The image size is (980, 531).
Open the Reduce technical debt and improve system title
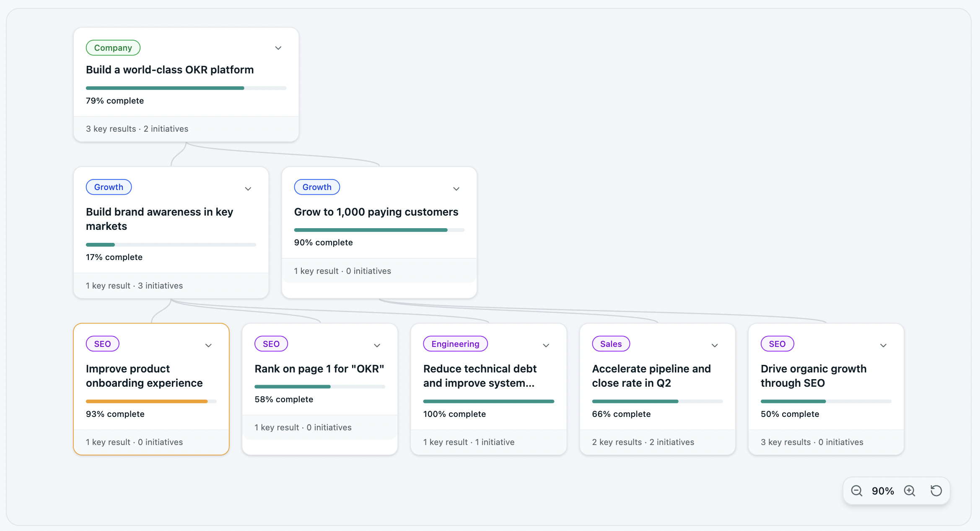[480, 376]
